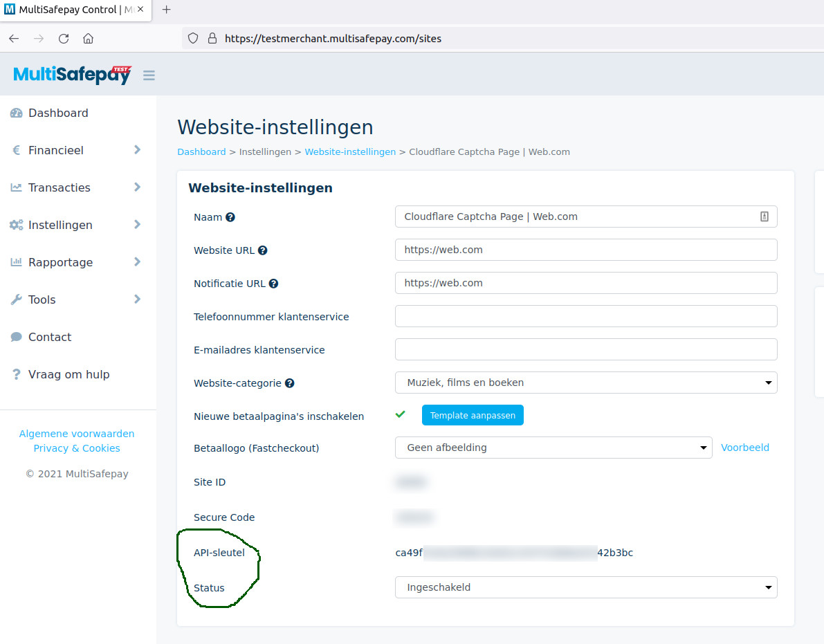The image size is (824, 644).
Task: Open Dashboard in the sidebar
Action: pos(58,113)
